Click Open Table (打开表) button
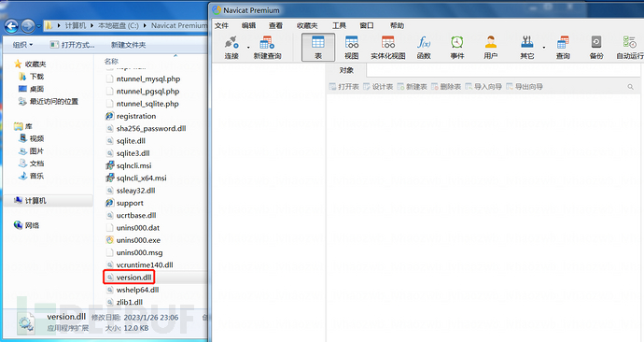644x342 pixels. pos(344,87)
